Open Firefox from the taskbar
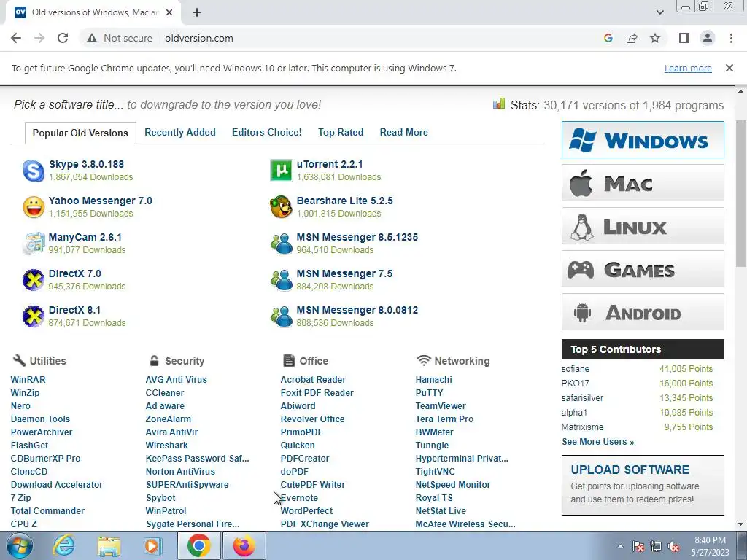 (244, 545)
